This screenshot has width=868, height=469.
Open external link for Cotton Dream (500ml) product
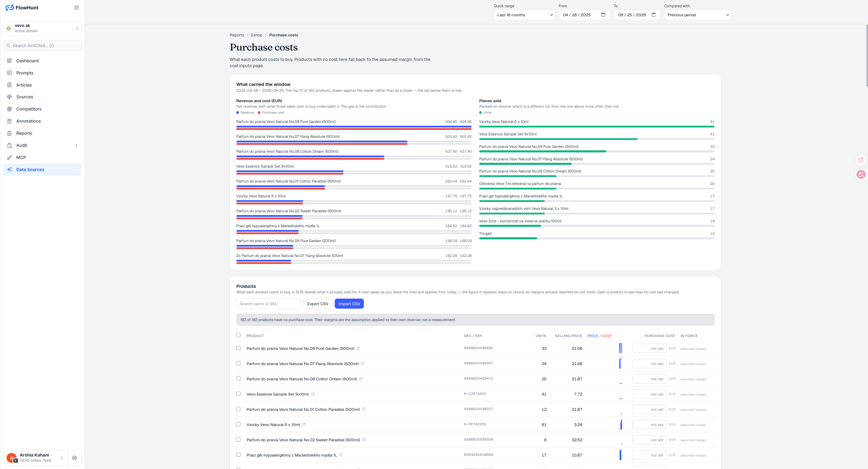coord(361,379)
